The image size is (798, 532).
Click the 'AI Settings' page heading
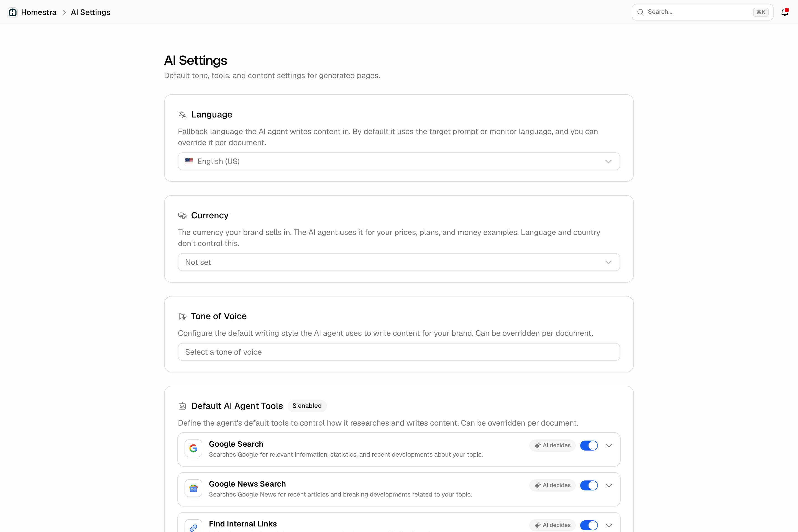[x=196, y=61]
